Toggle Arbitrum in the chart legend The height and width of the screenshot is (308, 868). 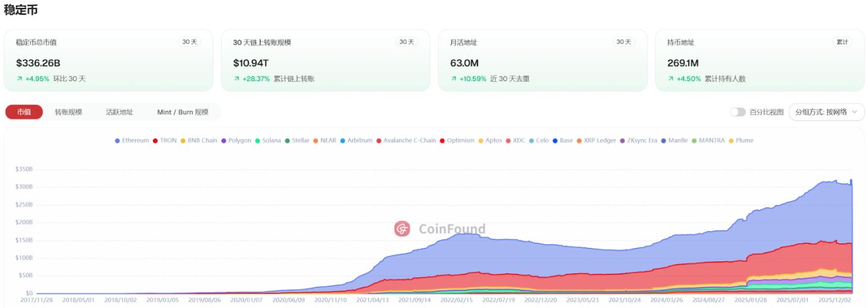point(356,141)
